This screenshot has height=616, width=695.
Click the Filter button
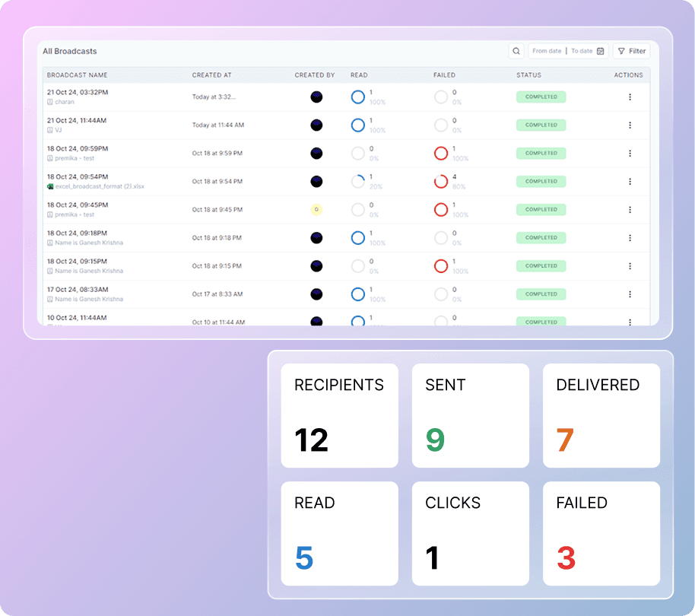631,51
